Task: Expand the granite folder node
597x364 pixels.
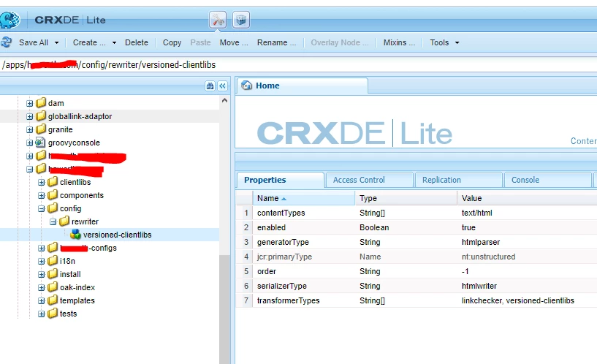Action: (30, 130)
